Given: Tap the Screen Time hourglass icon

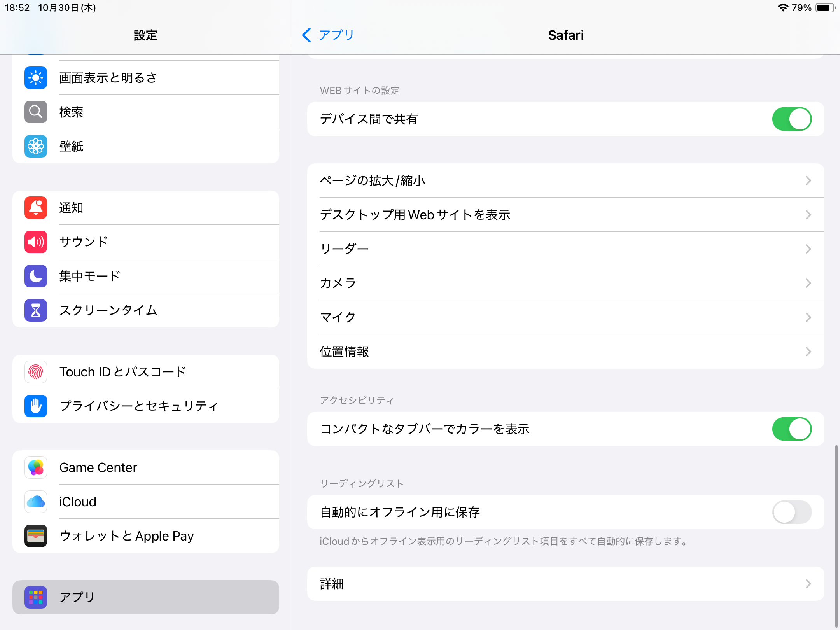Looking at the screenshot, I should click(x=36, y=310).
